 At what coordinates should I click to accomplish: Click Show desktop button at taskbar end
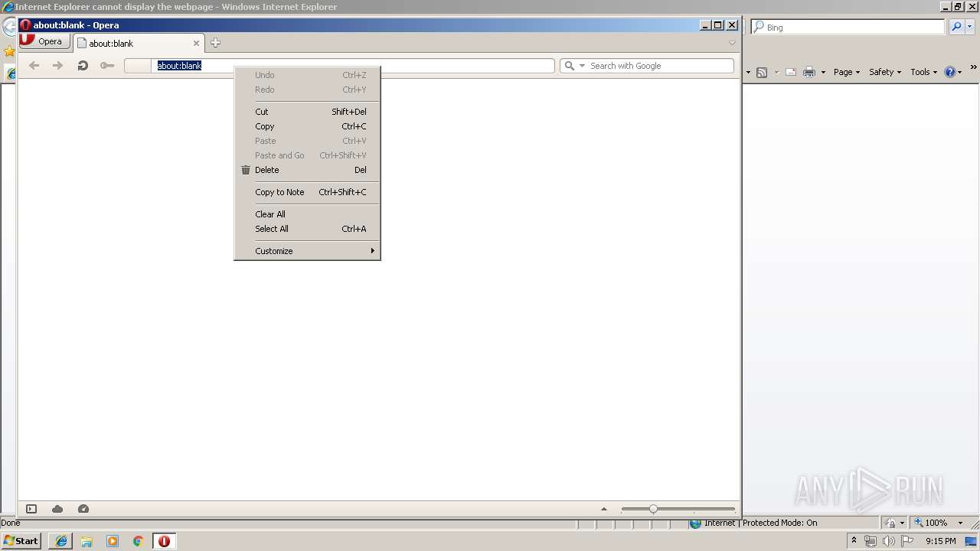tap(971, 541)
